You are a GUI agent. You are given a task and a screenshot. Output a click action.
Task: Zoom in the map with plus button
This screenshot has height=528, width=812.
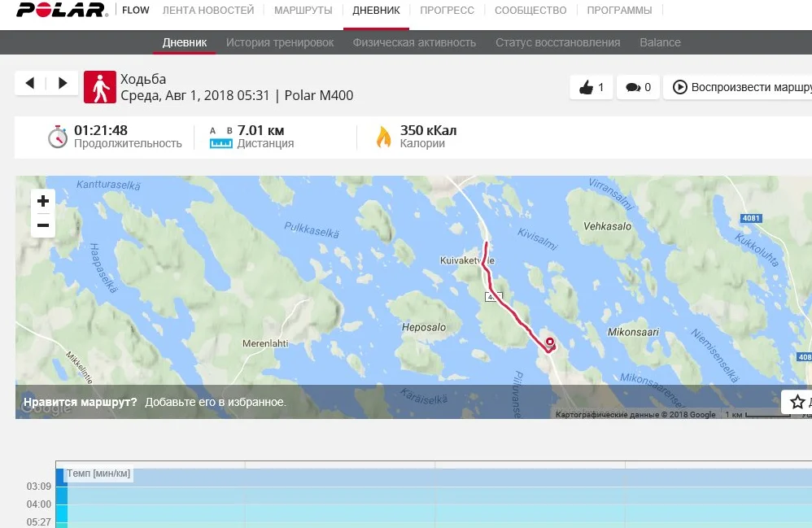pos(43,201)
